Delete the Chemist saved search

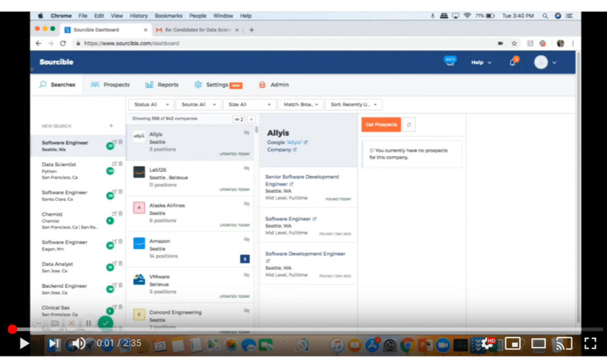pos(120,213)
